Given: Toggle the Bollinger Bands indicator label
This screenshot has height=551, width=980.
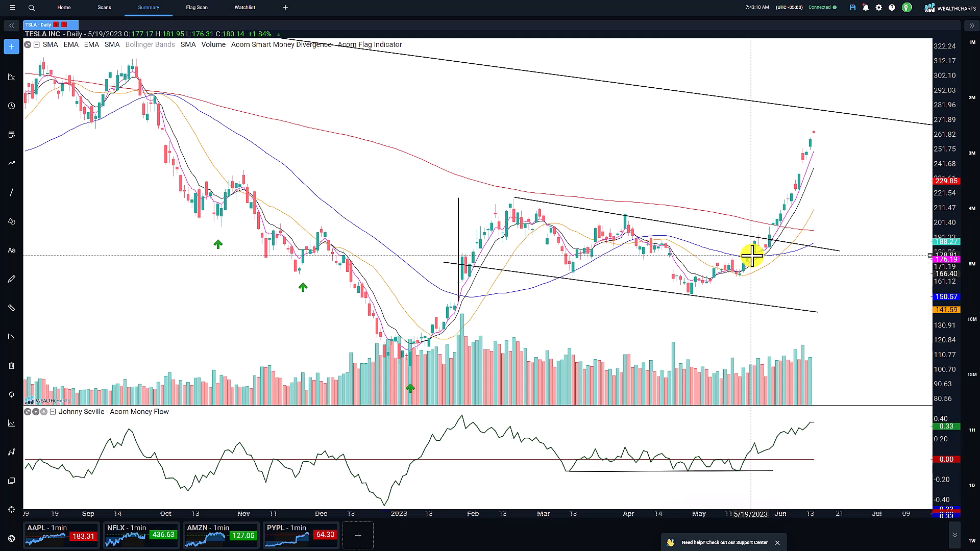Looking at the screenshot, I should (150, 45).
